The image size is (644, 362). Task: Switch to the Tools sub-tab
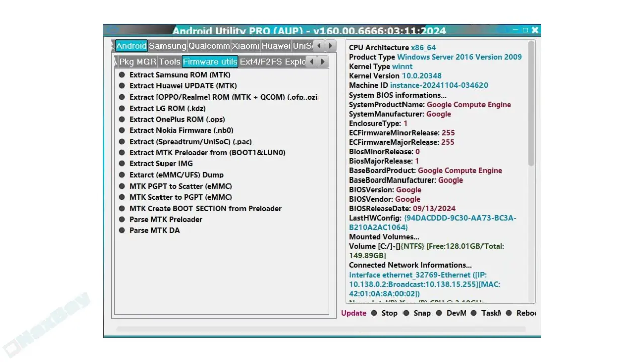(170, 62)
